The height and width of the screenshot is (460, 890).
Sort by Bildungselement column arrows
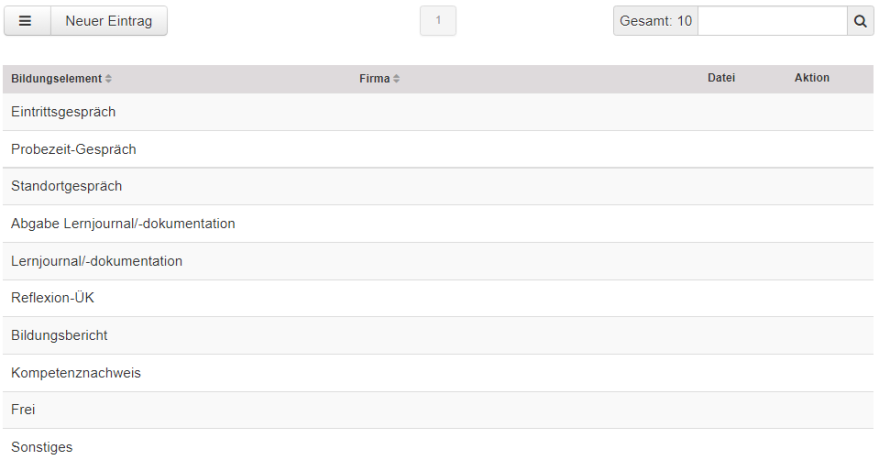(x=109, y=79)
